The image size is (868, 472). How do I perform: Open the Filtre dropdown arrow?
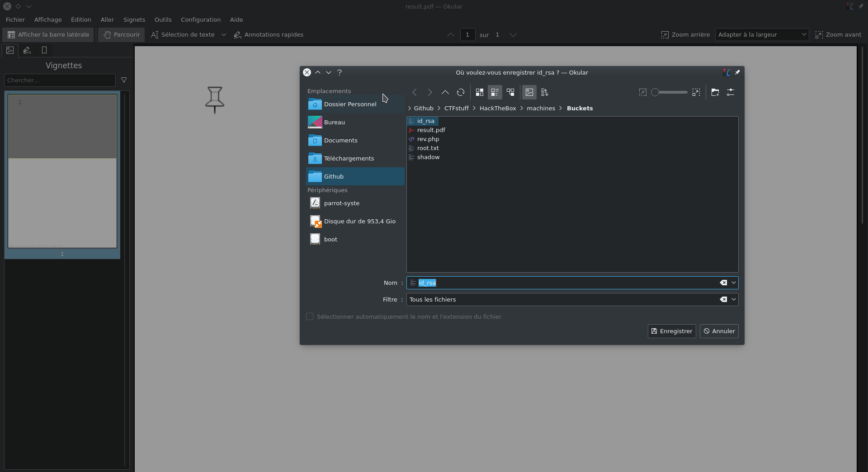tap(733, 299)
